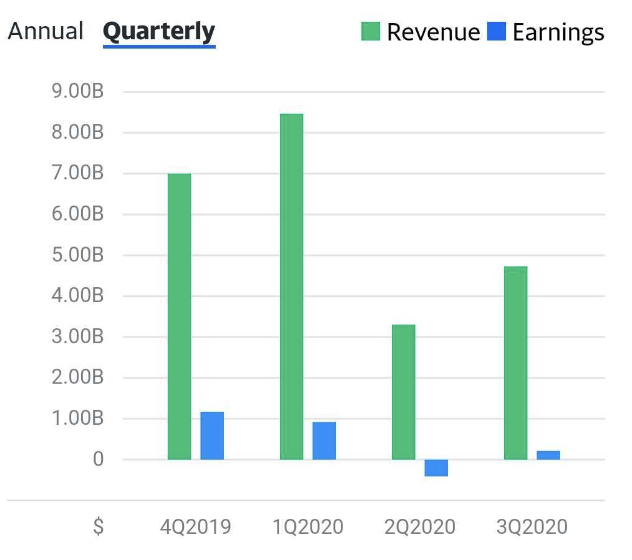This screenshot has width=632, height=560.
Task: Click the 9.00B y-axis label
Action: 77,91
